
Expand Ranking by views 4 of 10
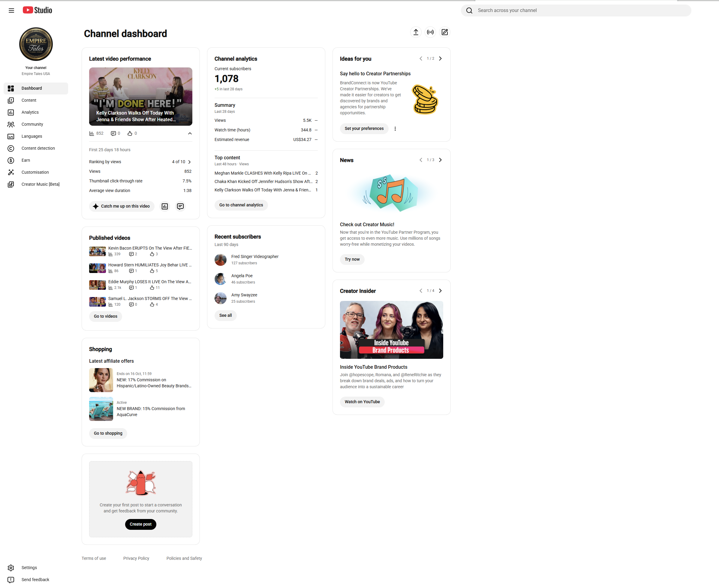point(189,162)
